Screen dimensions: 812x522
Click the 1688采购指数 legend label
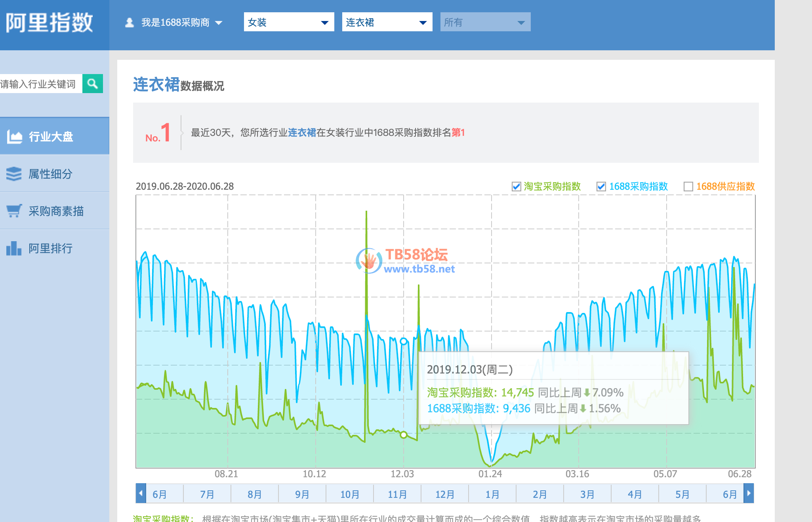point(639,187)
